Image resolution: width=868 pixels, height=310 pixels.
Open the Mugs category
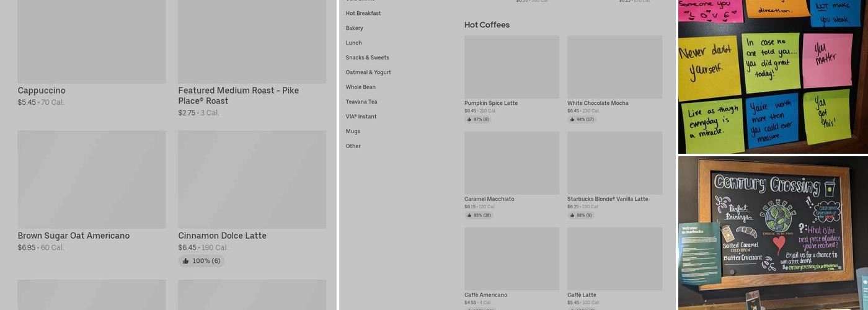click(x=353, y=131)
